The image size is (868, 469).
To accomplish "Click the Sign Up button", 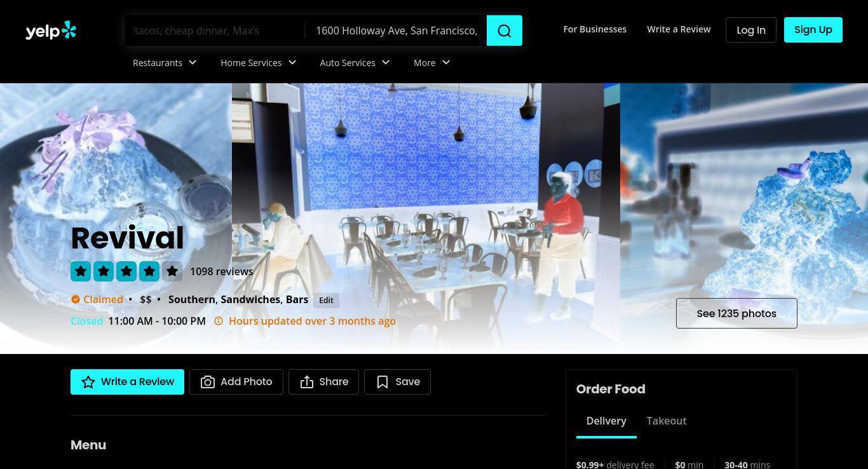I will tap(813, 30).
